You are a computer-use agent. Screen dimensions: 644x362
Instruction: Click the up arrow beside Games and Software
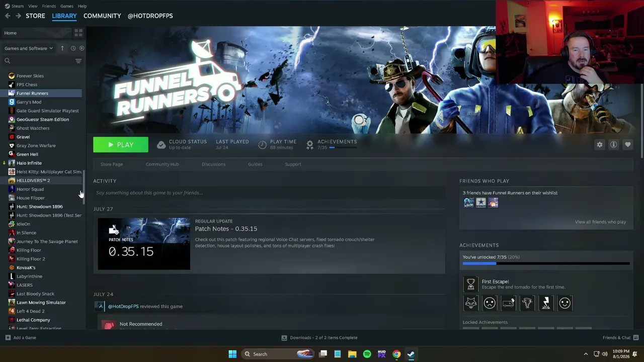tap(62, 48)
